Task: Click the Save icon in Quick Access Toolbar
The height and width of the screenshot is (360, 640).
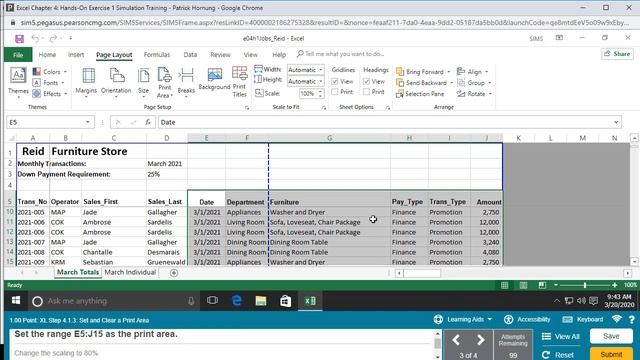Action: 19,39
